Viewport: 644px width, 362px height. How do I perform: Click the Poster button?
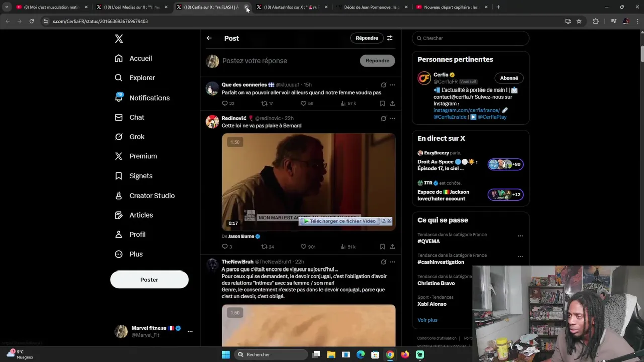149,280
